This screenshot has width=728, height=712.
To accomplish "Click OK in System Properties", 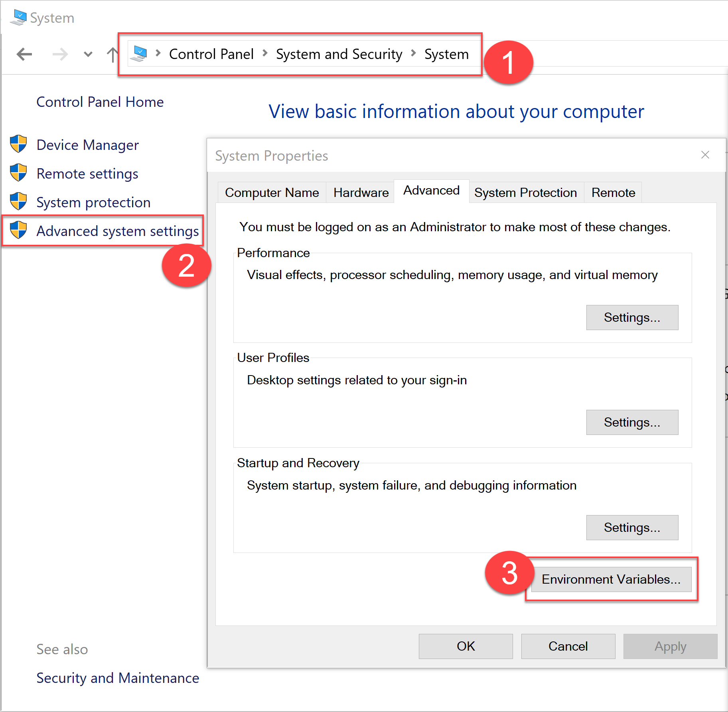I will [x=466, y=646].
